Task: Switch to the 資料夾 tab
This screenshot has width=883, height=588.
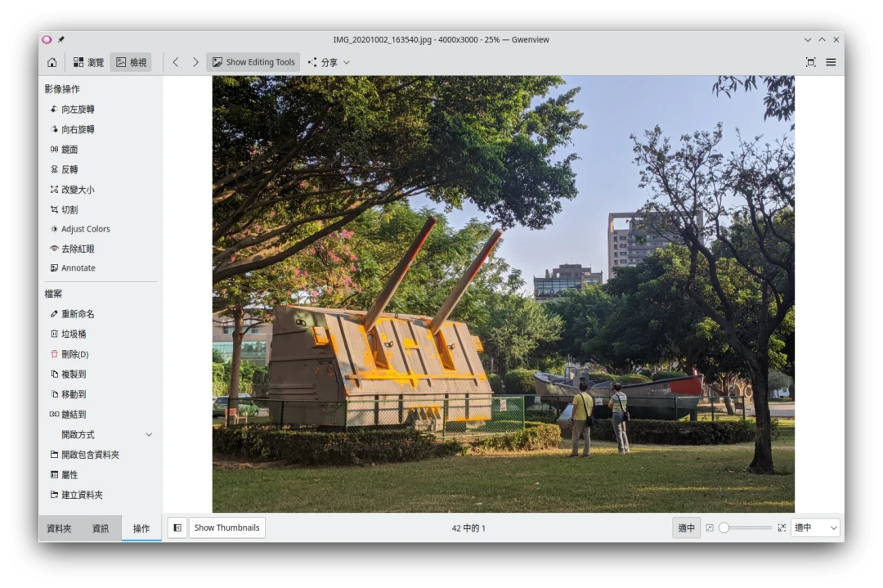Action: tap(59, 528)
